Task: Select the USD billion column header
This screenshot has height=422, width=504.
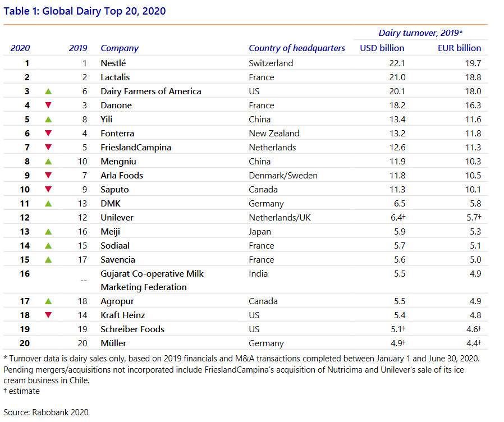Action: [382, 48]
